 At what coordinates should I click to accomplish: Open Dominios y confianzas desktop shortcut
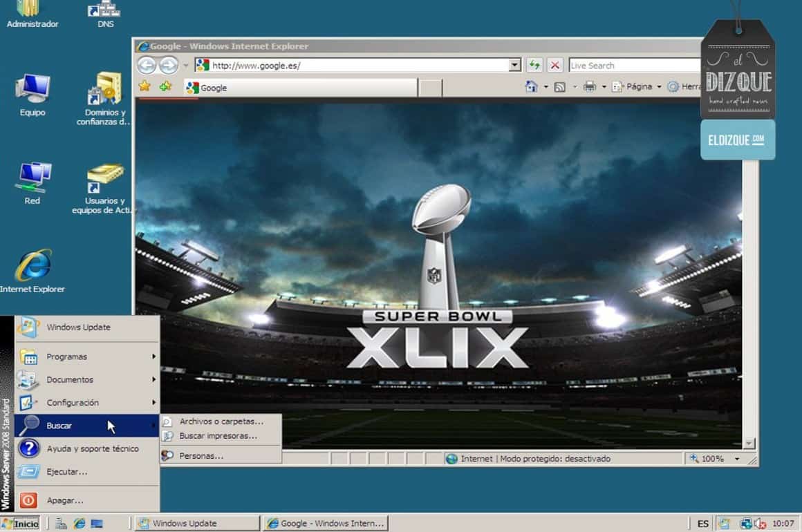(105, 99)
